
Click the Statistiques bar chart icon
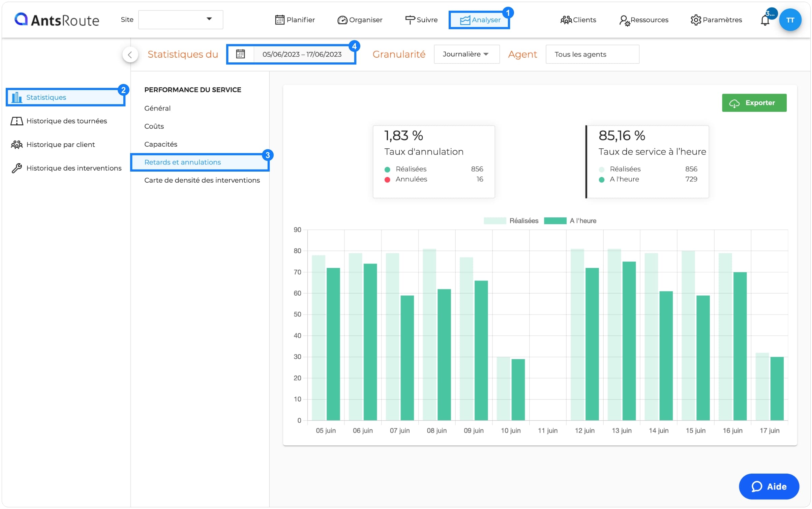[x=17, y=97]
